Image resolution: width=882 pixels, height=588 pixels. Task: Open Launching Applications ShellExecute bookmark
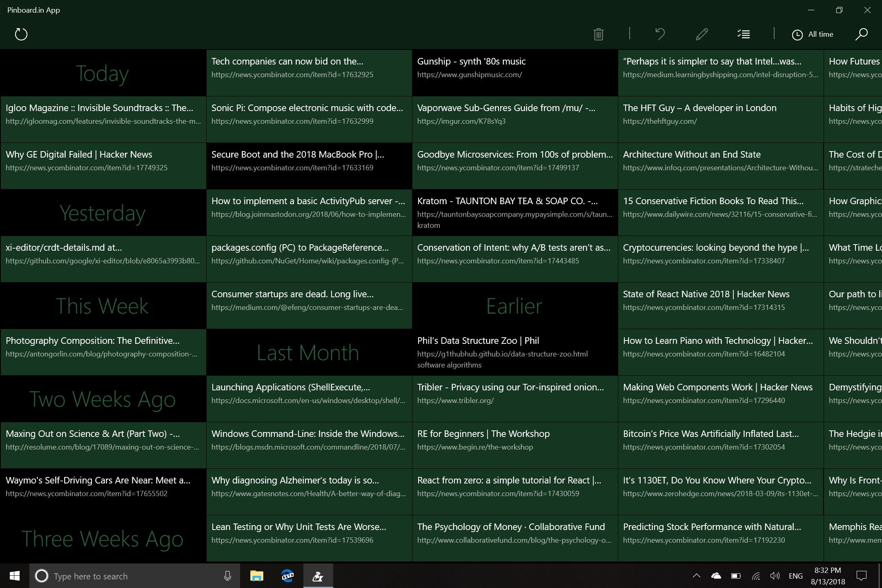tap(309, 399)
